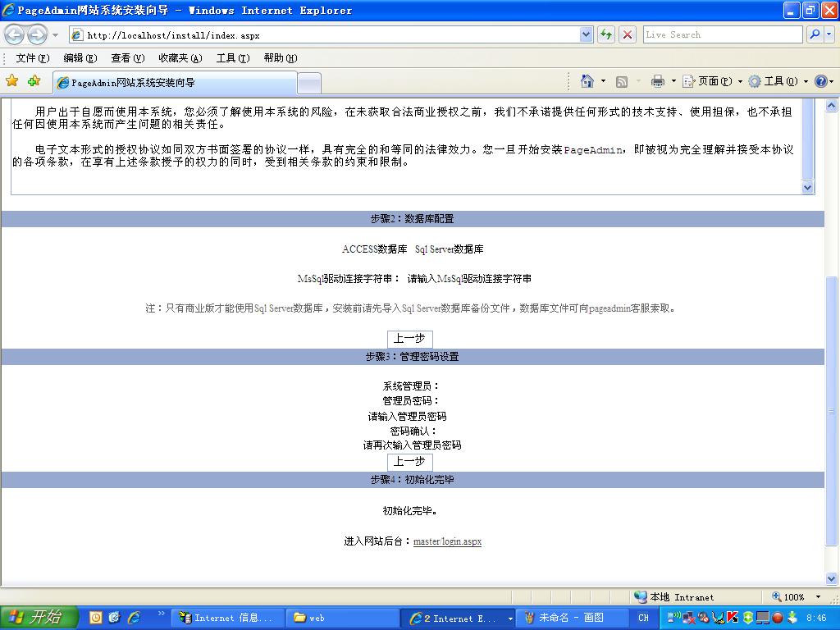The width and height of the screenshot is (840, 630).
Task: Click the 上一步 button under step 2
Action: [x=409, y=339]
